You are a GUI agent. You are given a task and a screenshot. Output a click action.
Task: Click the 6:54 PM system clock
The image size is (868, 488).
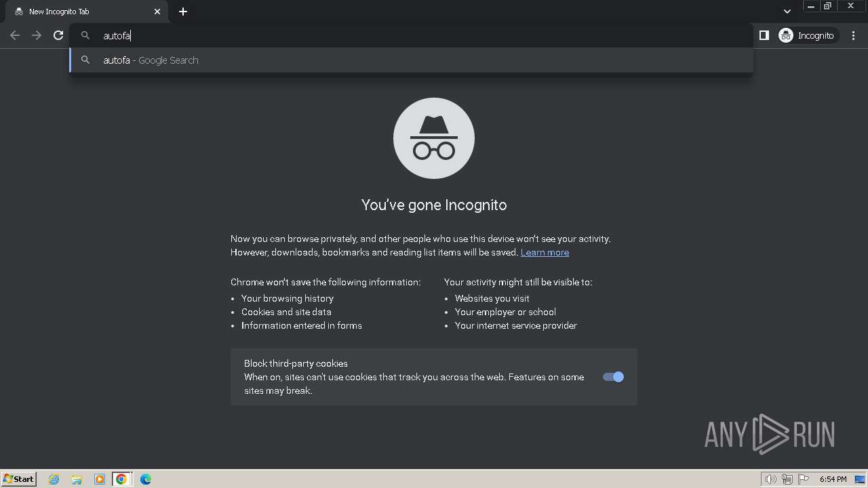(x=833, y=479)
